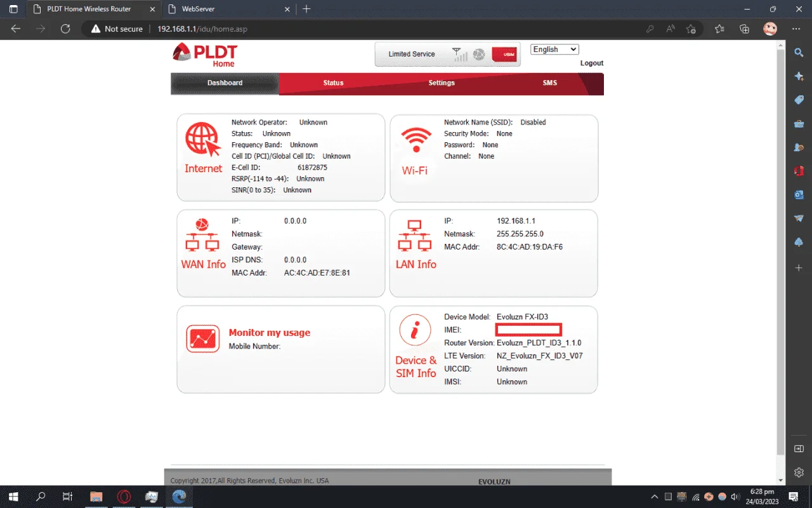Click the WAN MAC address AC:4C:AD:E7:8E:81
This screenshot has width=812, height=508.
317,273
